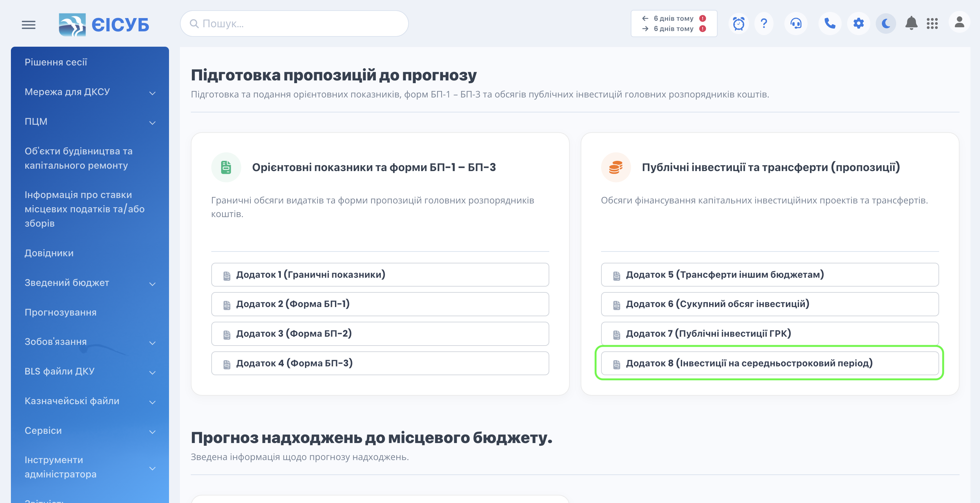This screenshot has width=980, height=503.
Task: Expand Сервіси sidebar chevron
Action: pos(153,431)
